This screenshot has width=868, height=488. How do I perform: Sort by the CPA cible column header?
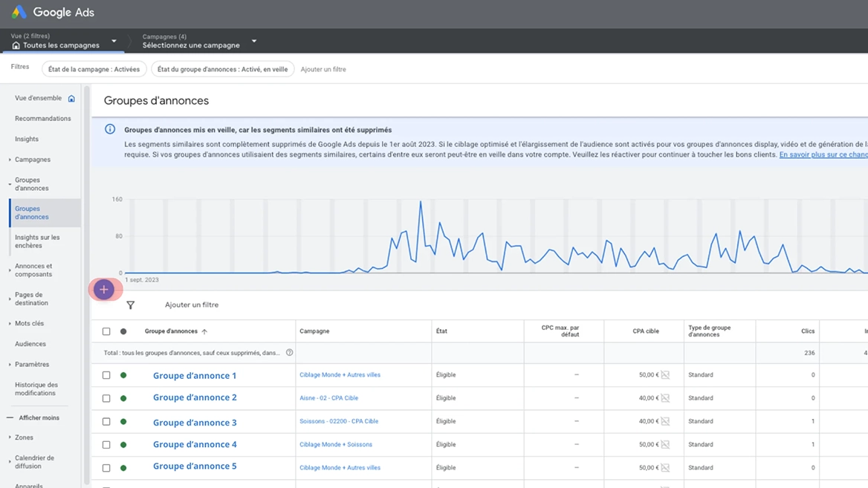point(646,331)
